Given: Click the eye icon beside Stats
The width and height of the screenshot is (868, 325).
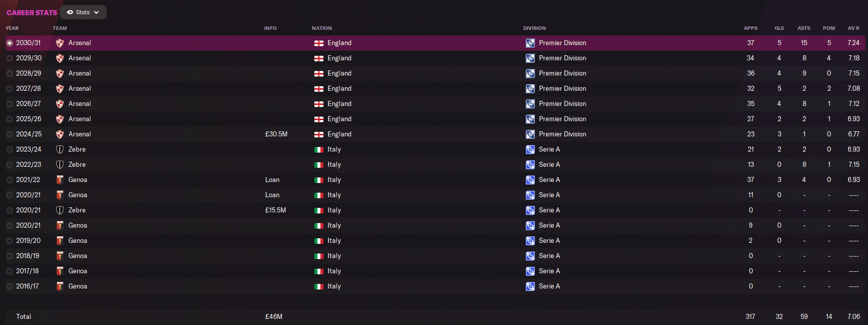Looking at the screenshot, I should click(70, 12).
